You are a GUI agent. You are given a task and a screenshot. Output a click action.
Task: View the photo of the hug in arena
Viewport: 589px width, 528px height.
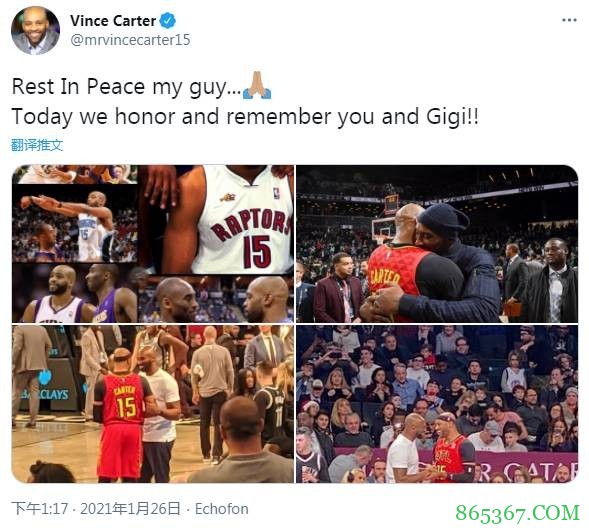437,244
